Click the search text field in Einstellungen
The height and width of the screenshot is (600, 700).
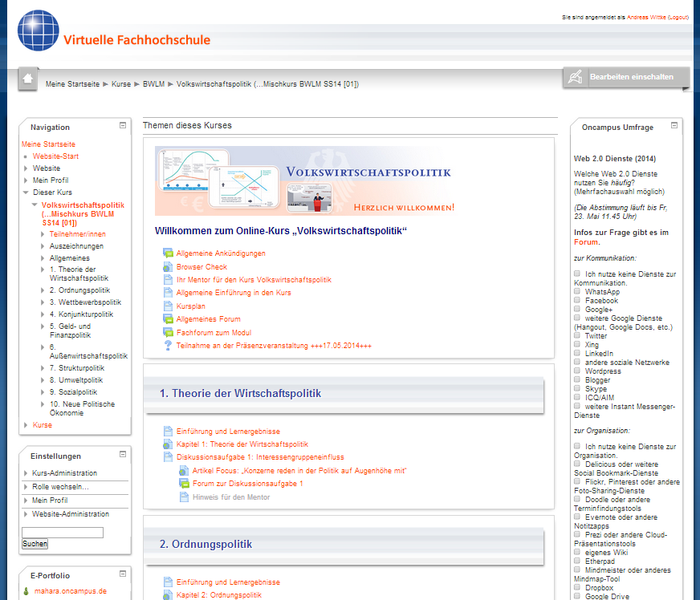[63, 533]
